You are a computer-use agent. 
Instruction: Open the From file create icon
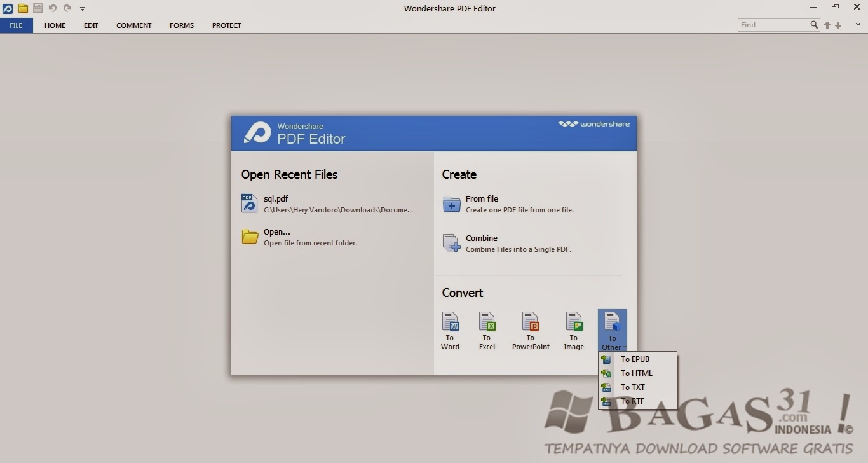[x=452, y=204]
